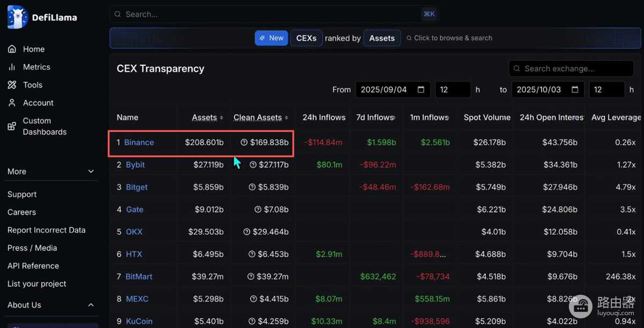Open the API Reference link
644x328 pixels.
coord(33,266)
